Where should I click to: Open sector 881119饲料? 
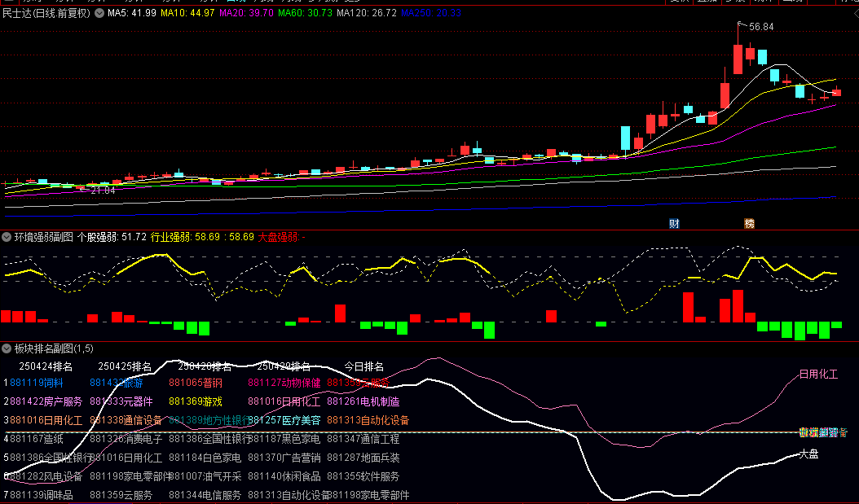pyautogui.click(x=37, y=382)
